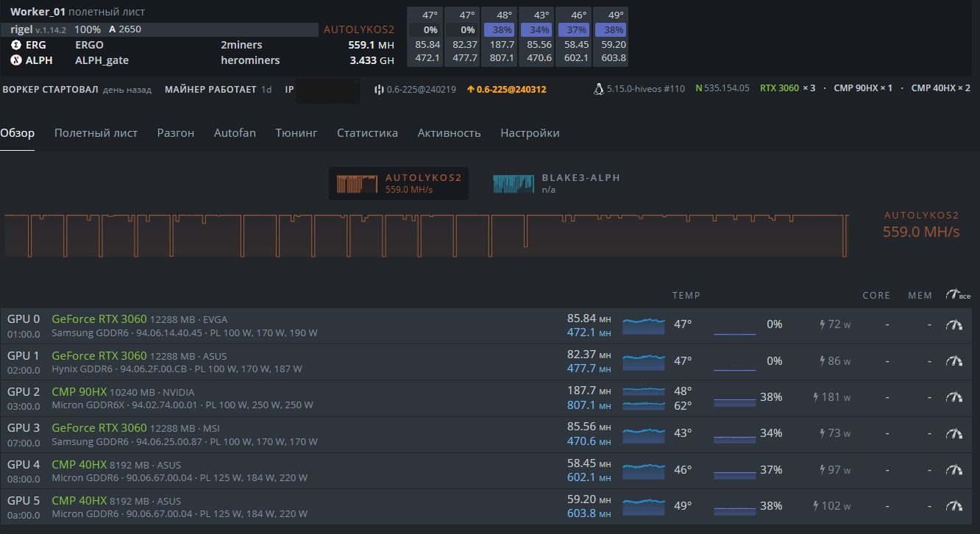Click the Linux penguin kernel icon
Image resolution: width=980 pixels, height=534 pixels.
(598, 89)
